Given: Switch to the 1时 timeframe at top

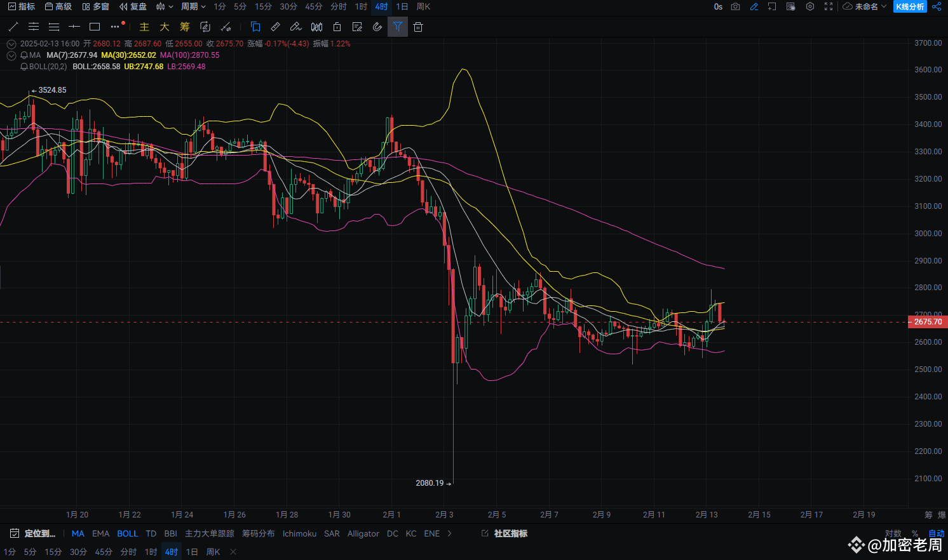Looking at the screenshot, I should (361, 6).
